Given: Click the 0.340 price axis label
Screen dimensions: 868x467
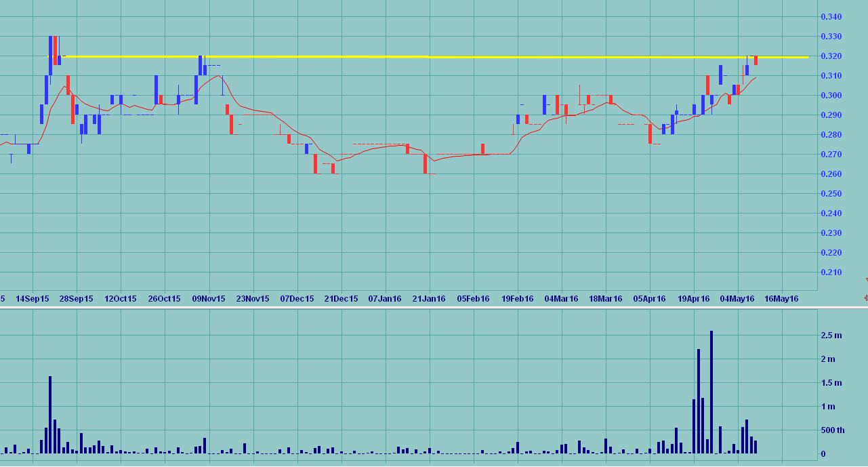Looking at the screenshot, I should (x=831, y=17).
